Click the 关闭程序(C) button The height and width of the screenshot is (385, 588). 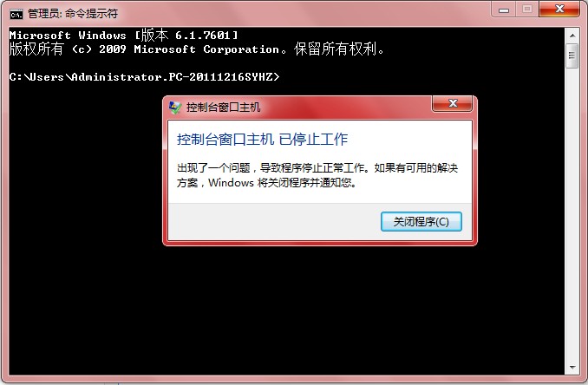pyautogui.click(x=421, y=222)
